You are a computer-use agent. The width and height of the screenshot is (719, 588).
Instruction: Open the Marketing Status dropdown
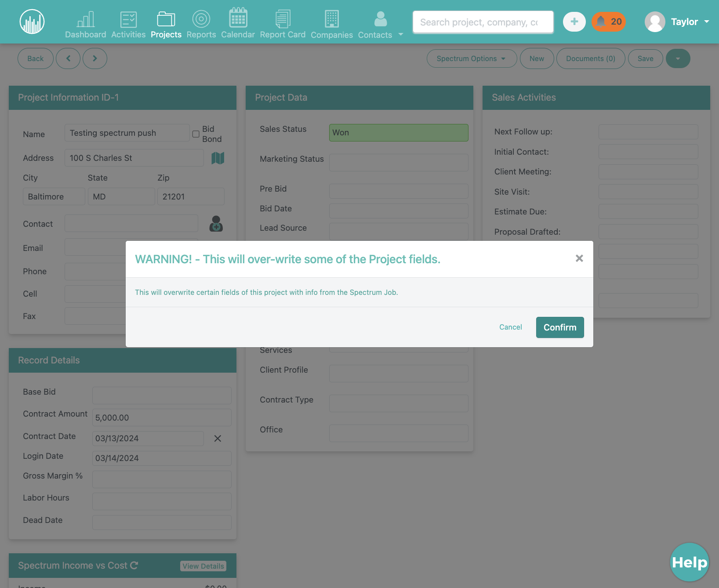(x=399, y=163)
